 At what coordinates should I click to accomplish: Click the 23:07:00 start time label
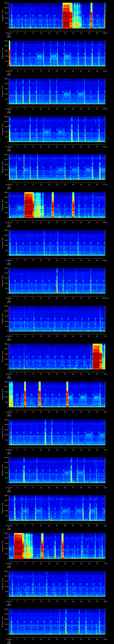pos(9,601)
